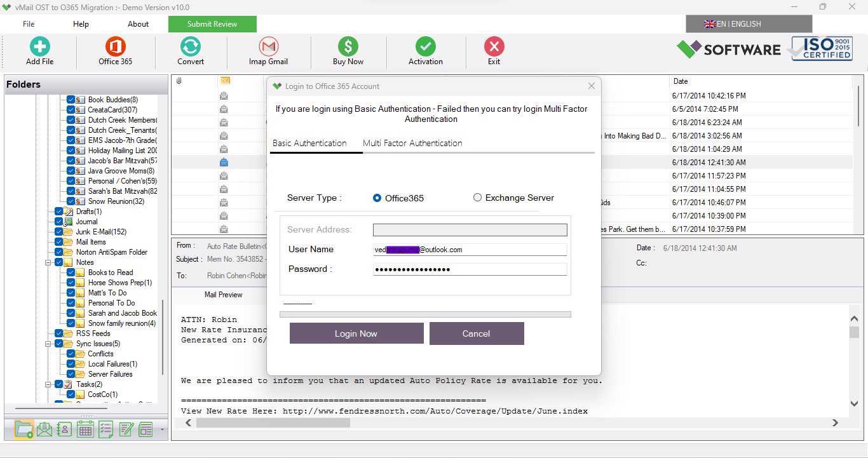Select the Office365 server type radio button
Screen dimensions: 868x458
point(377,198)
